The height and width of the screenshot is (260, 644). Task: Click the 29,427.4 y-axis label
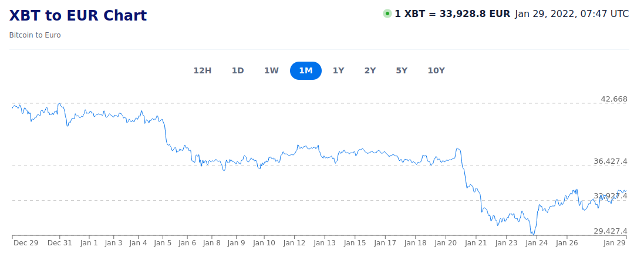611,231
